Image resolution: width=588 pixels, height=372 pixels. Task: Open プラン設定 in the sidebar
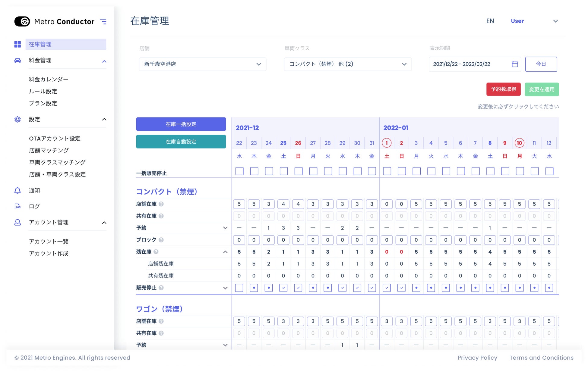(43, 103)
